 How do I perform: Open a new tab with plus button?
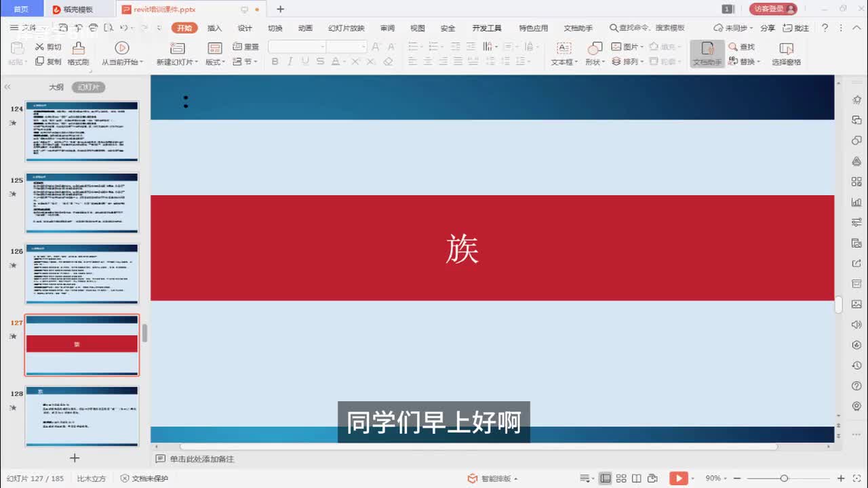point(280,9)
